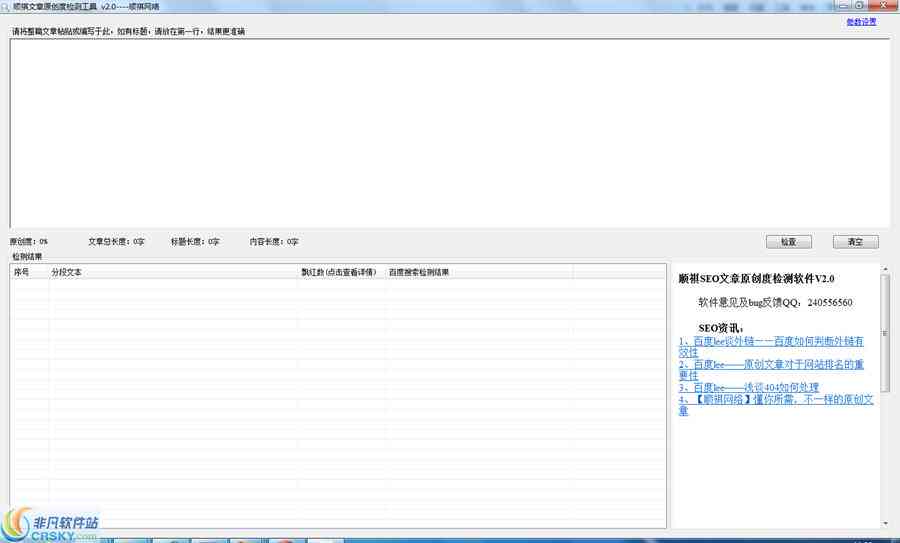This screenshot has width=900, height=543.
Task: Click the info panel scroll-down arrow
Action: tap(885, 523)
